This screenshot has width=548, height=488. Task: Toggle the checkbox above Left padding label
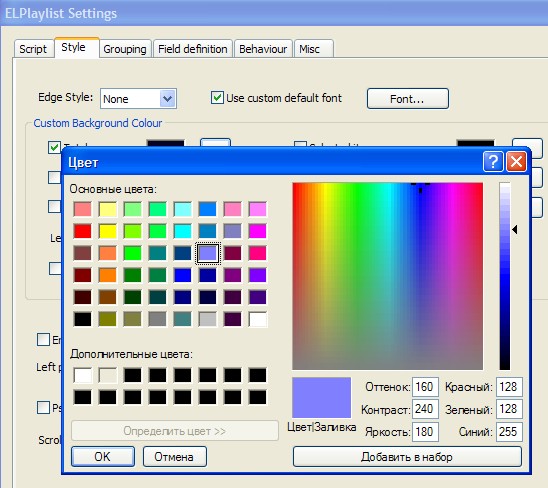[x=43, y=339]
